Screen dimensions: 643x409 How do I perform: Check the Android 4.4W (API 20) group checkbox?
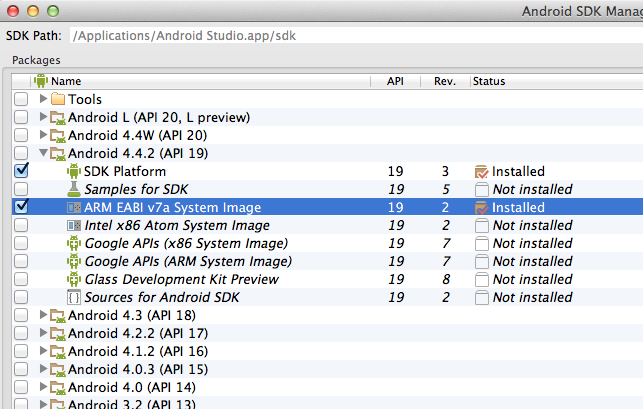pyautogui.click(x=21, y=135)
